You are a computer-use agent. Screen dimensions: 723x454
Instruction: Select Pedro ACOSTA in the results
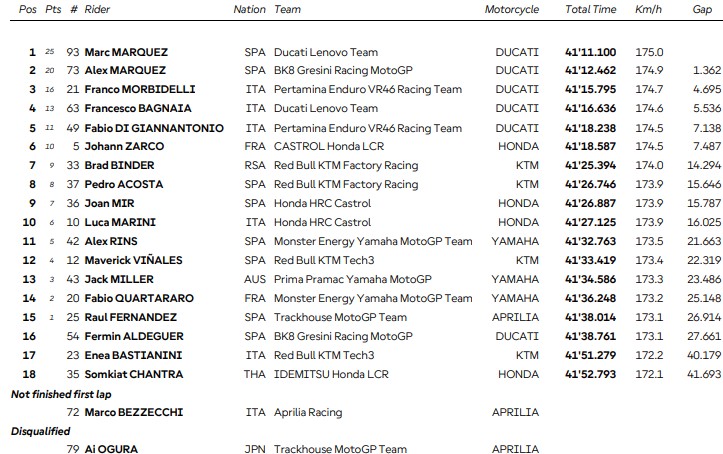click(x=127, y=185)
